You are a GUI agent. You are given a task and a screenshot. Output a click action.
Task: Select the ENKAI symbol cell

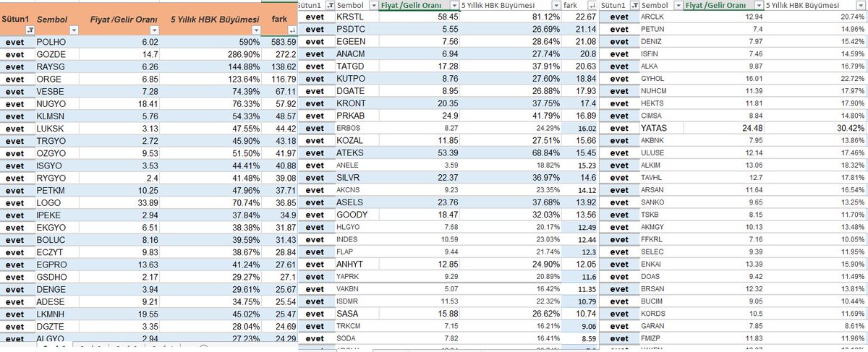[x=660, y=263]
